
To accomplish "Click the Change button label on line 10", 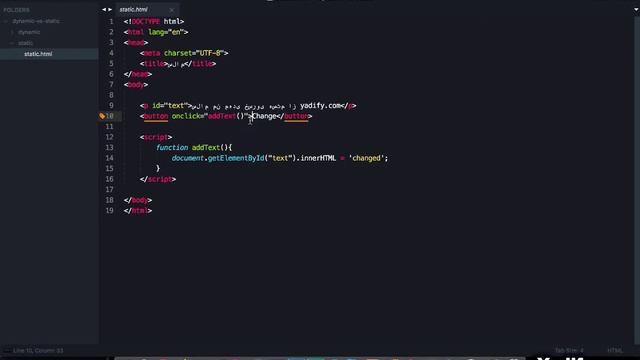I will click(264, 116).
